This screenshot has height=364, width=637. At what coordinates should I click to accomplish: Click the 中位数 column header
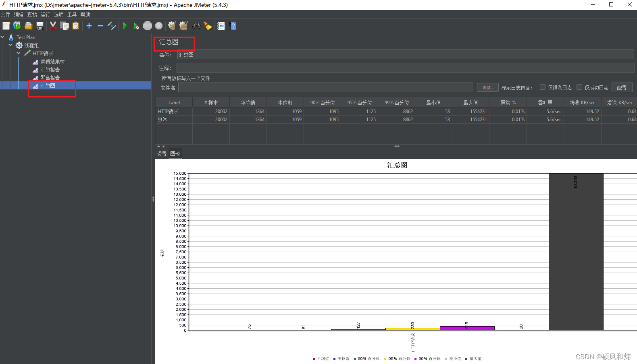pyautogui.click(x=285, y=103)
